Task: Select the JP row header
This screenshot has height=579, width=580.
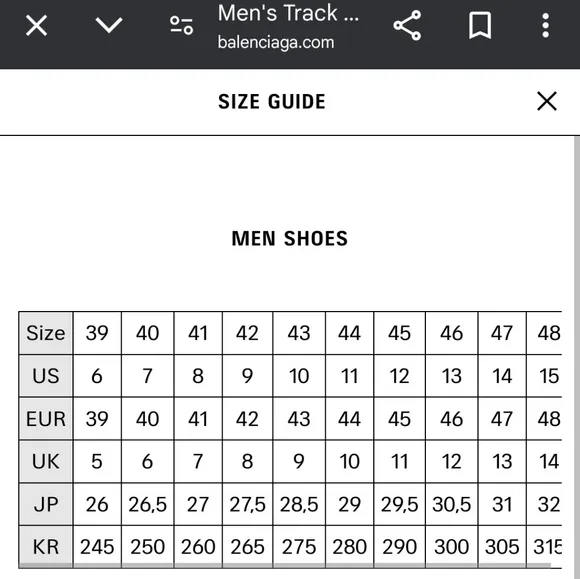Action: click(x=46, y=504)
